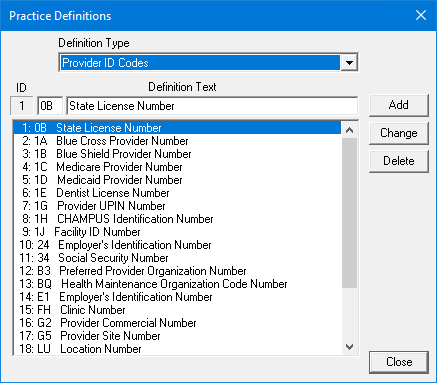
Task: Select row 14: E1 Employer's Identification Number
Action: [177, 297]
